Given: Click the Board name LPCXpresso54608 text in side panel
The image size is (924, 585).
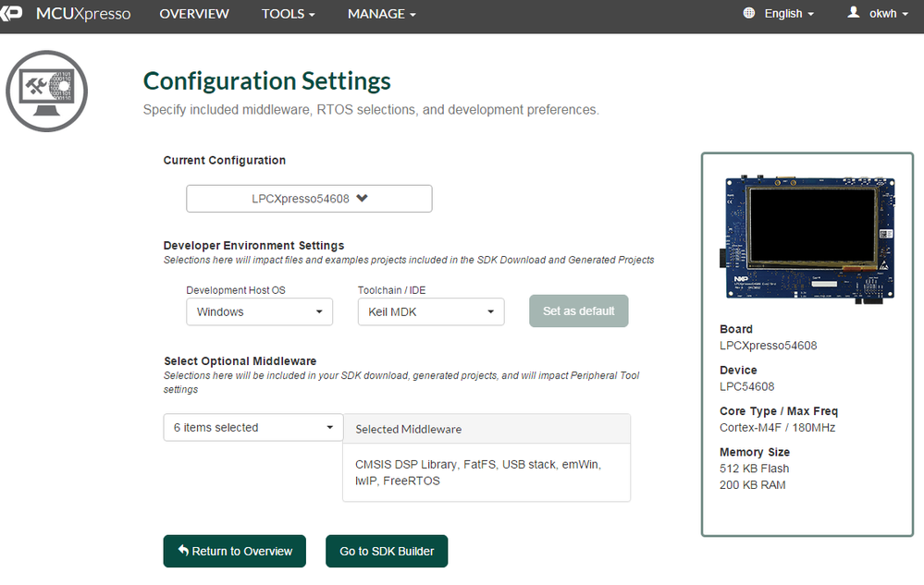Looking at the screenshot, I should pyautogui.click(x=768, y=346).
